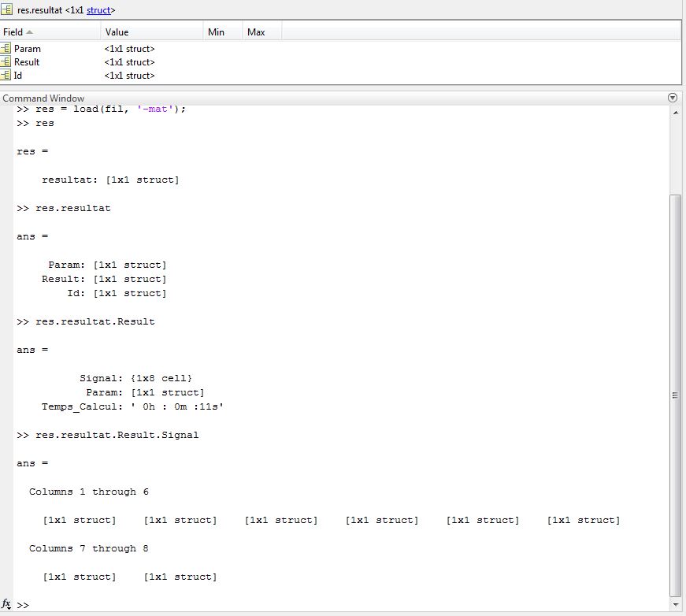This screenshot has height=616, width=686.
Task: Open the Command Window actions dropdown
Action: tap(673, 98)
